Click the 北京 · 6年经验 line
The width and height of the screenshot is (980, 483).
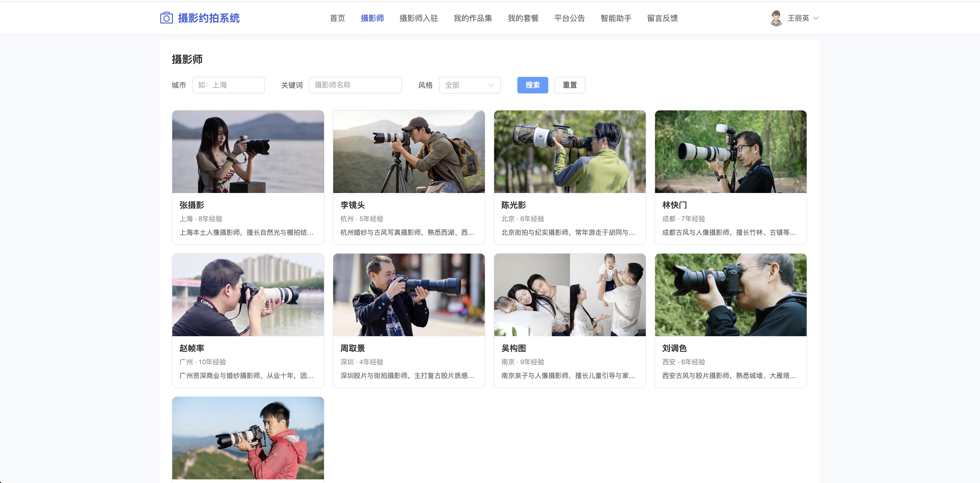(x=523, y=219)
